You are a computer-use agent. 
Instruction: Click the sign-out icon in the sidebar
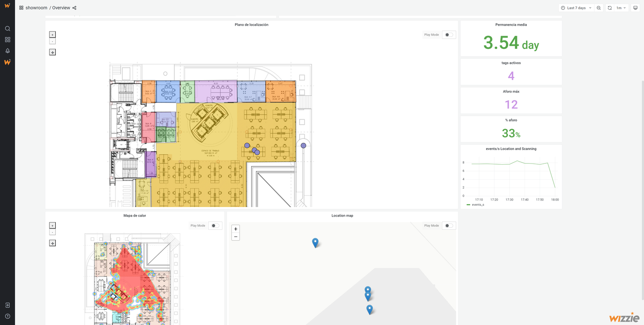point(7,305)
